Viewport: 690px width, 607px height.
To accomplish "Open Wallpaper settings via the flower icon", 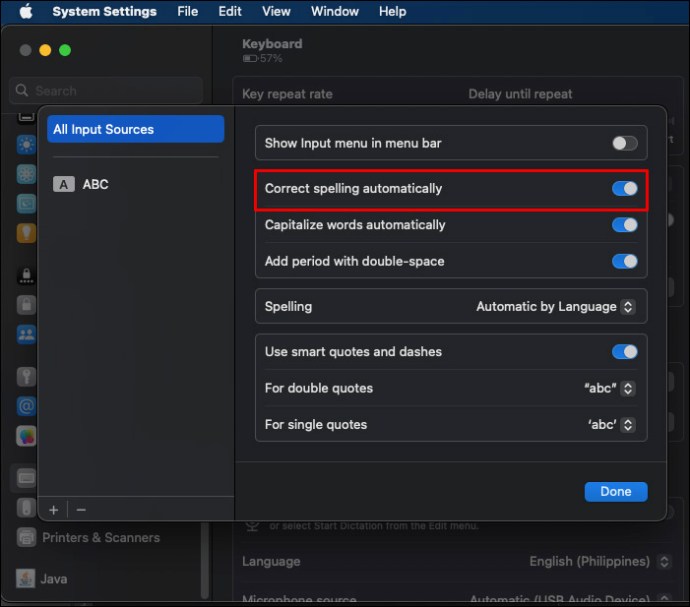I will 26,174.
